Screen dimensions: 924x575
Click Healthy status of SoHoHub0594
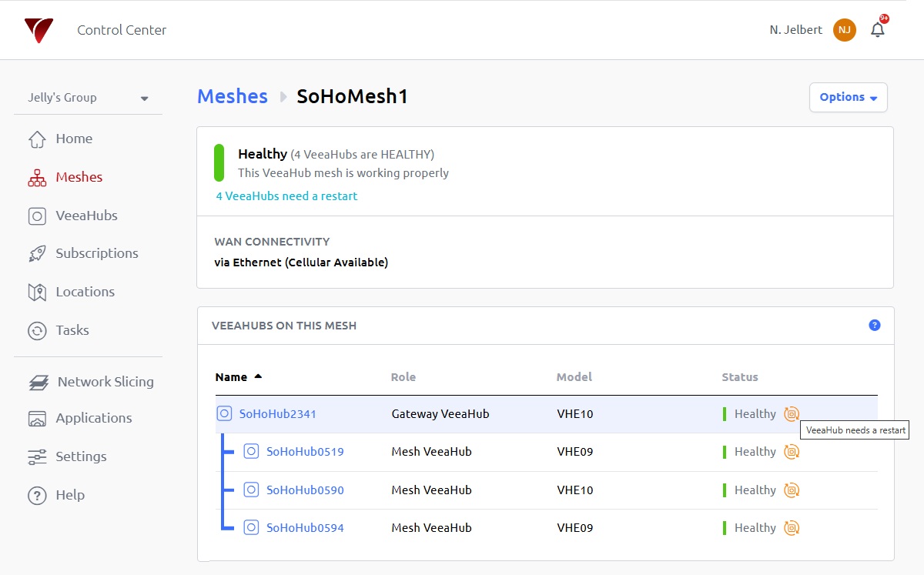[x=755, y=528]
